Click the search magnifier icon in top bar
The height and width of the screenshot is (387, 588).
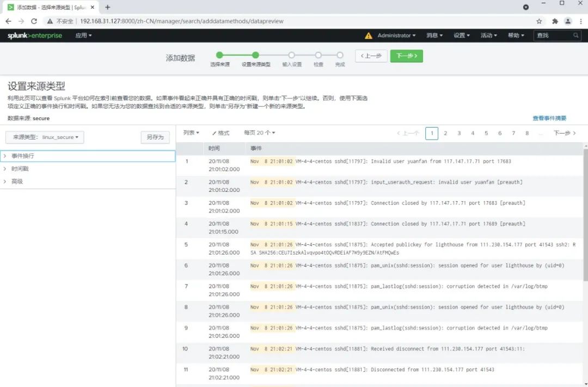[x=575, y=35]
